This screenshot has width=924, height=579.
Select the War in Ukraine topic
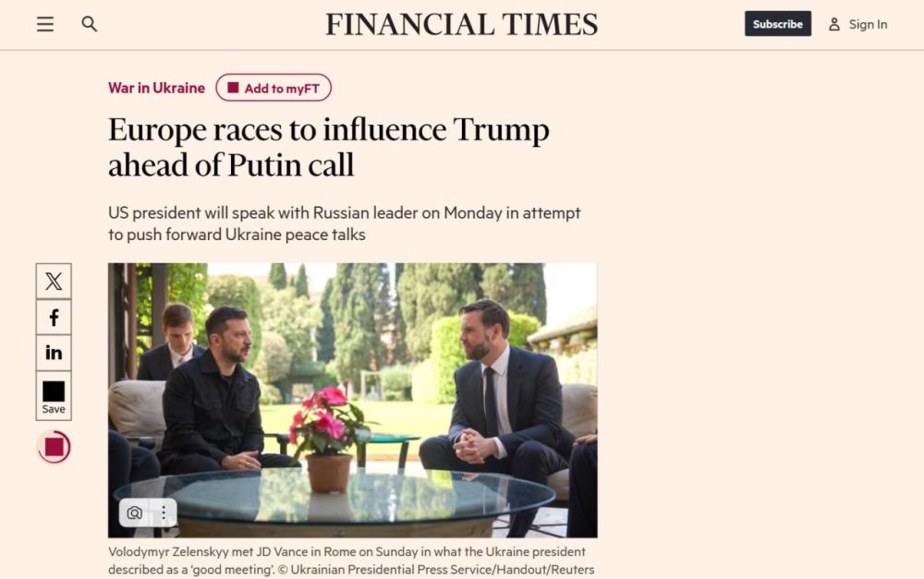[156, 87]
